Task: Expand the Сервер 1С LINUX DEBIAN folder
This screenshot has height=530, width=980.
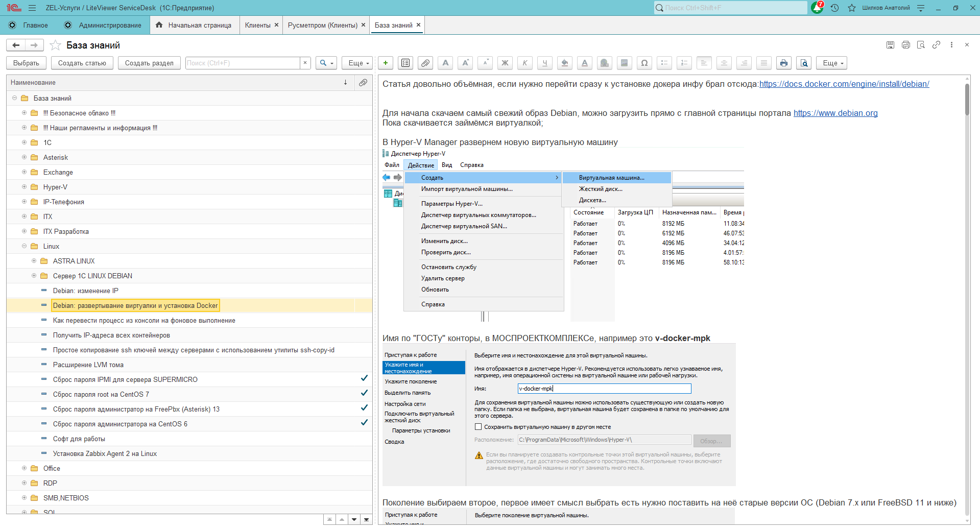Action: click(x=34, y=276)
